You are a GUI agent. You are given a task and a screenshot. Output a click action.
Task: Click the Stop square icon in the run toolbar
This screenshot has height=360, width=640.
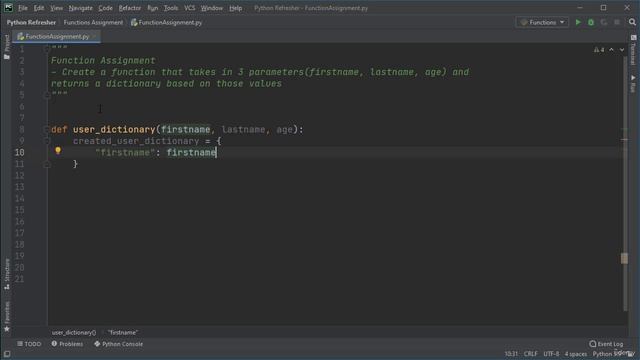tap(617, 22)
